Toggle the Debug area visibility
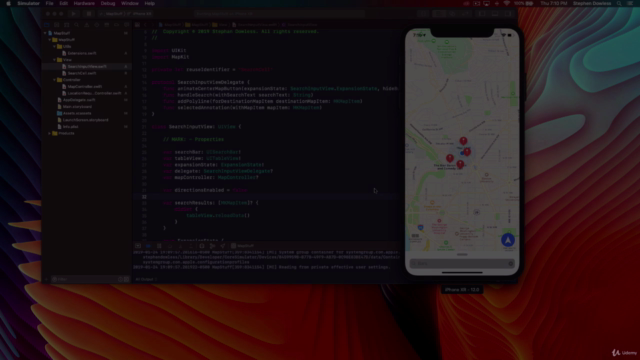Image resolution: width=640 pixels, height=360 pixels. point(495,13)
